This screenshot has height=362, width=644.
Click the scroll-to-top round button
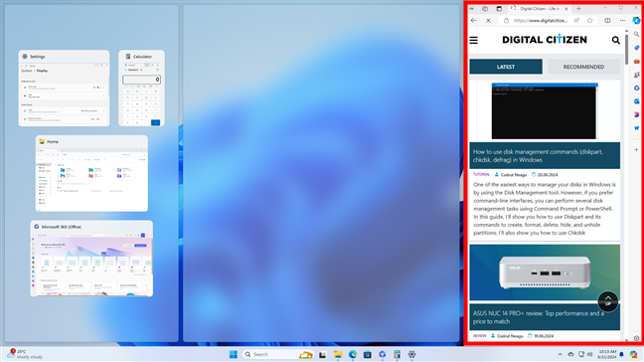pyautogui.click(x=608, y=301)
